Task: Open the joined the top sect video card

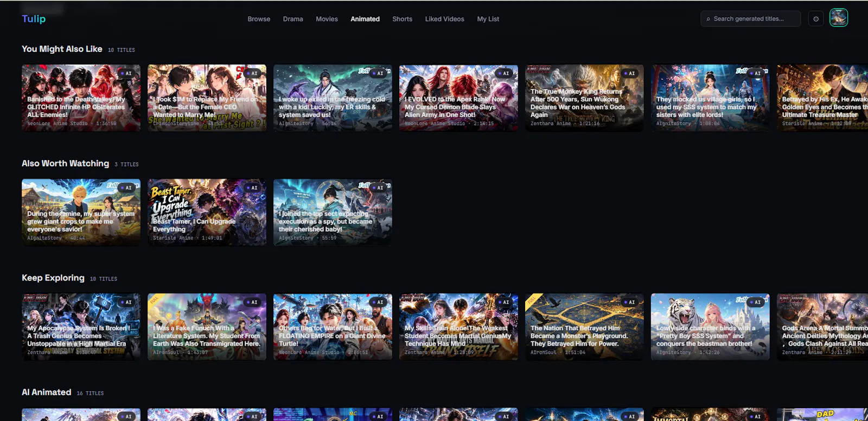Action: 333,213
